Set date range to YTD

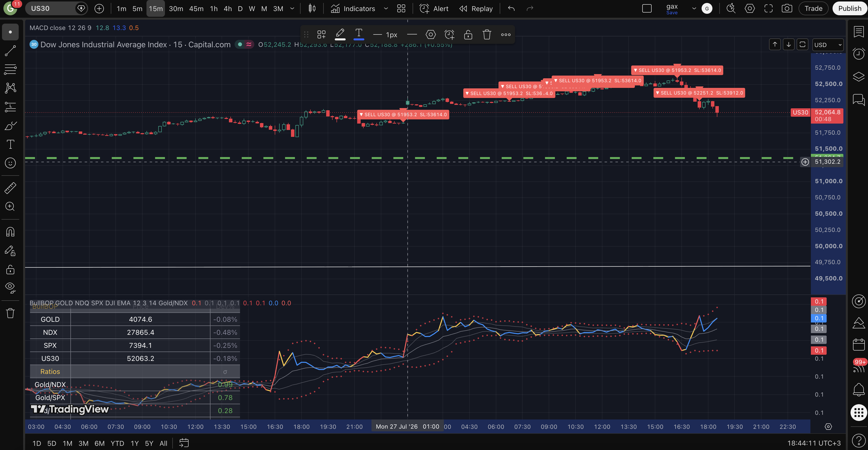[117, 443]
